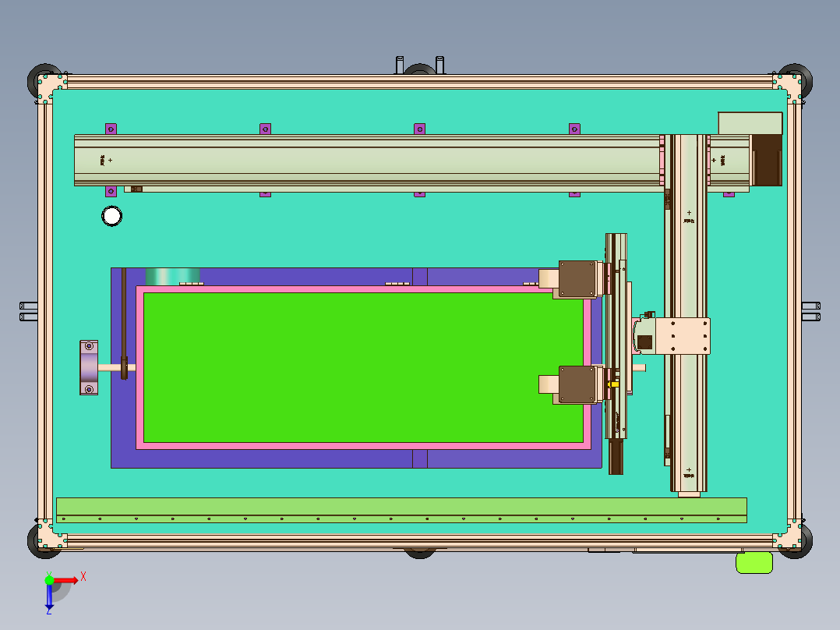Image resolution: width=840 pixels, height=630 pixels.
Task: Select the lower brown motor block
Action: click(x=577, y=384)
